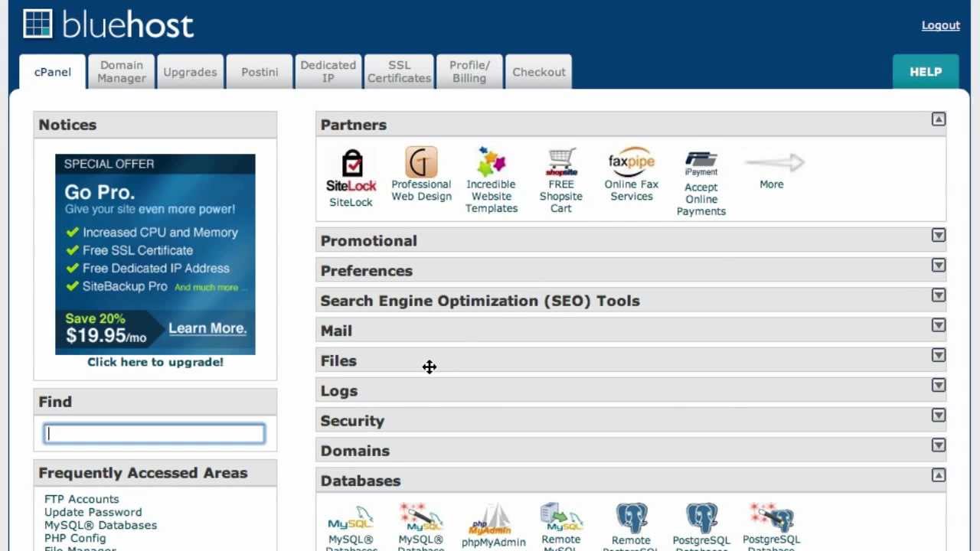This screenshot has height=551, width=980.
Task: Expand the Logs section
Action: pyautogui.click(x=939, y=385)
